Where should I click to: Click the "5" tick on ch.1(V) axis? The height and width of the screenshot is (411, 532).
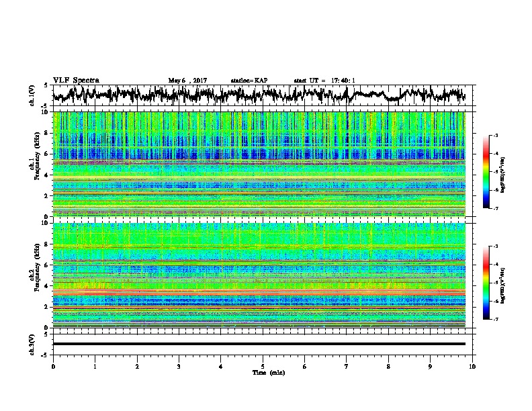pos(46,85)
